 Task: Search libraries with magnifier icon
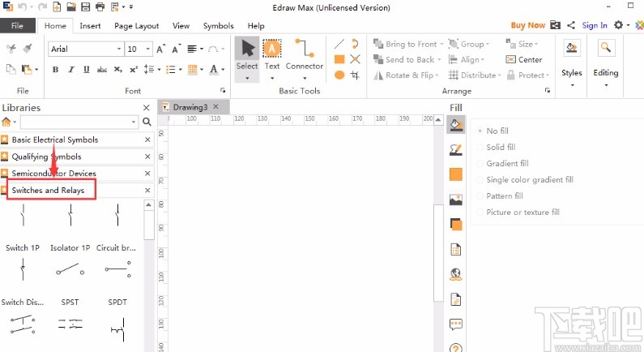pos(147,122)
